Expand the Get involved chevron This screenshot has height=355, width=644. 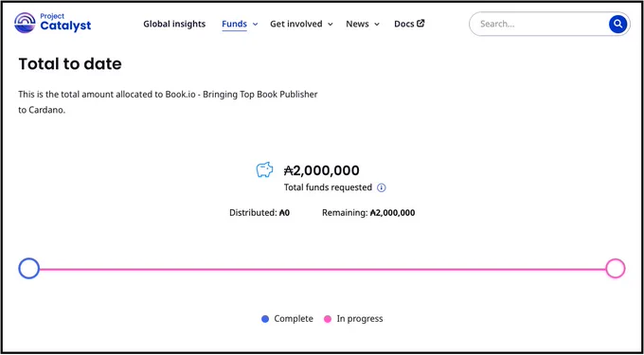tap(331, 25)
